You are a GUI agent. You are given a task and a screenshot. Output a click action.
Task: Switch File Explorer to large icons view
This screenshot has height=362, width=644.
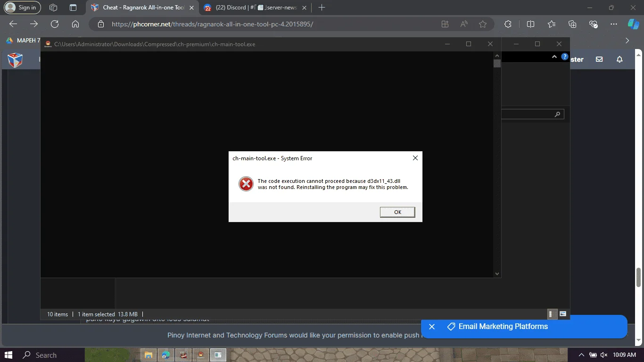coord(562,314)
